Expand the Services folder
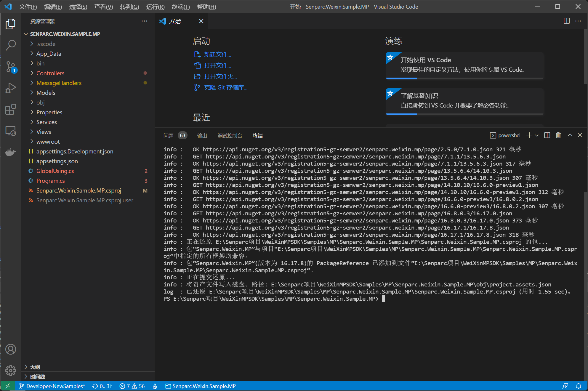The width and height of the screenshot is (588, 391). point(46,122)
